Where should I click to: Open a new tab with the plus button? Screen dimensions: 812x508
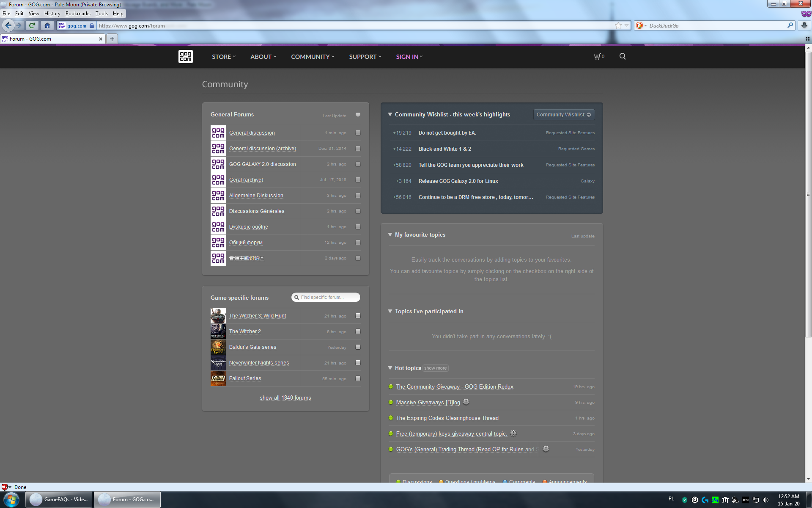click(x=112, y=39)
